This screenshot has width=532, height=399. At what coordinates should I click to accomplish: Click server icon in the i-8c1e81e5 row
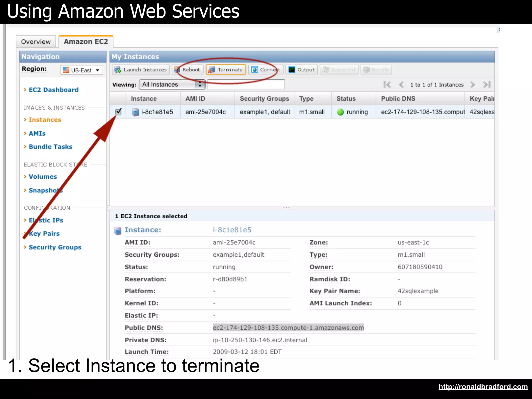point(135,112)
